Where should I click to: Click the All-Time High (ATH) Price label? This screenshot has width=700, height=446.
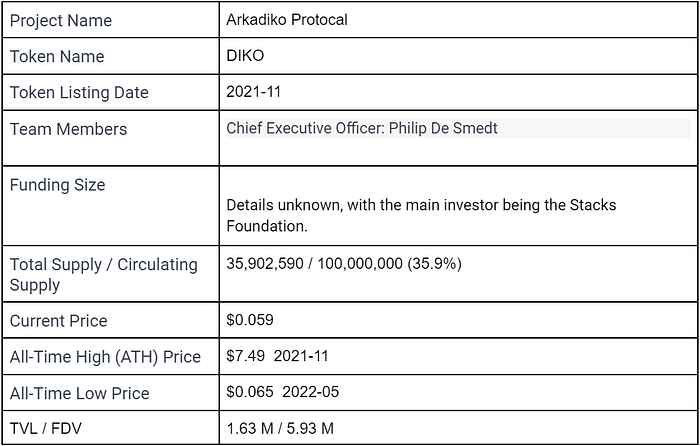coord(105,357)
